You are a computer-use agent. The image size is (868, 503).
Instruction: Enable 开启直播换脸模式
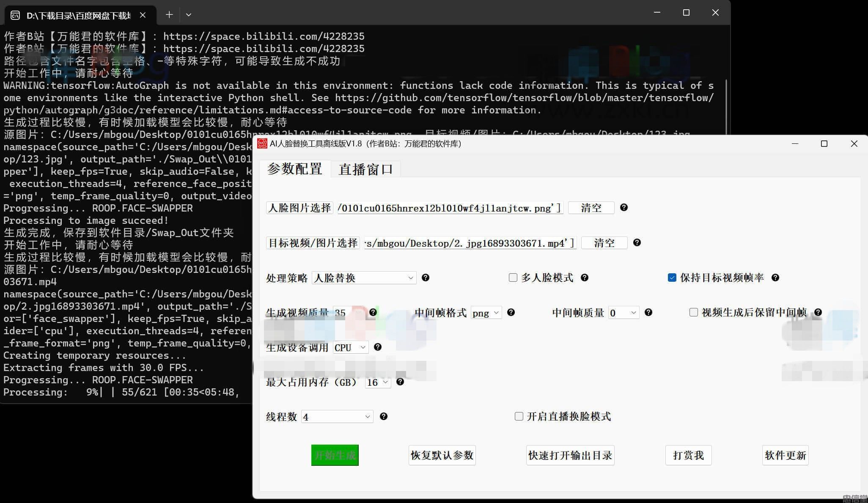coord(518,416)
